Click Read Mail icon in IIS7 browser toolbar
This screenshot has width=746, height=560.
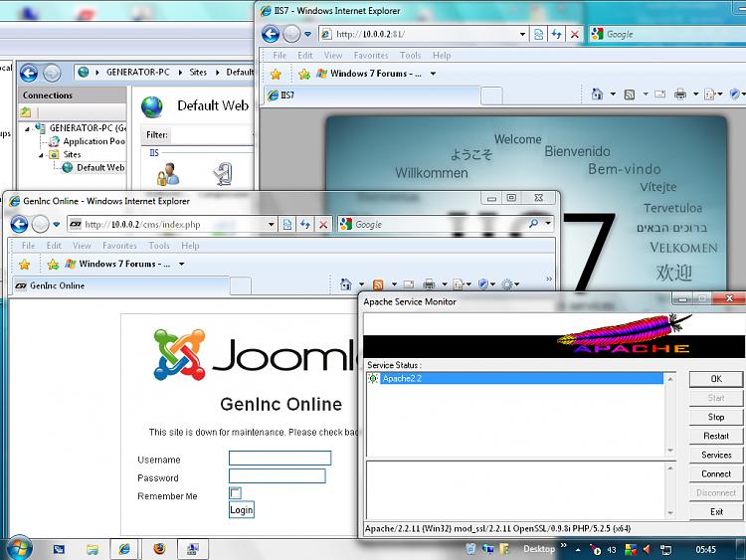click(x=659, y=94)
